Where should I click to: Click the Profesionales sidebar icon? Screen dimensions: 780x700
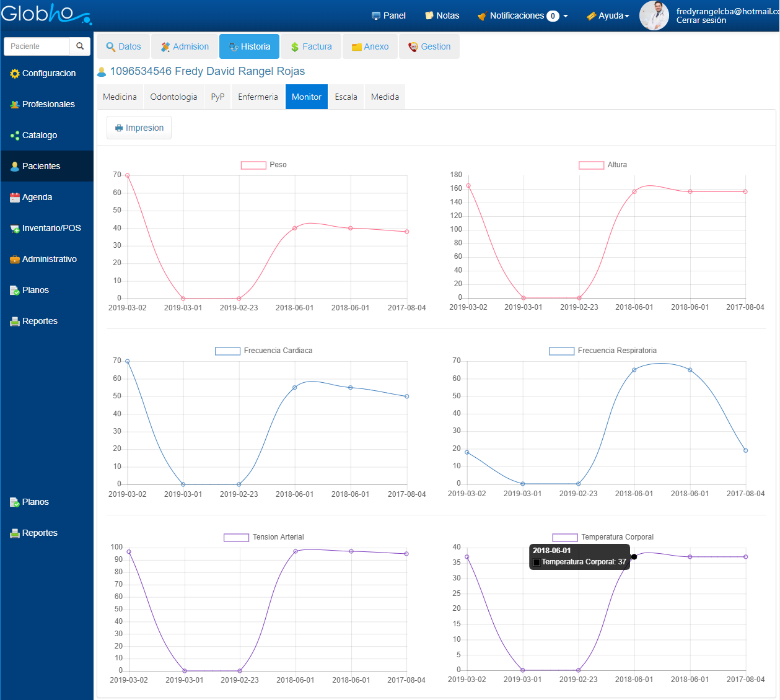click(x=15, y=105)
